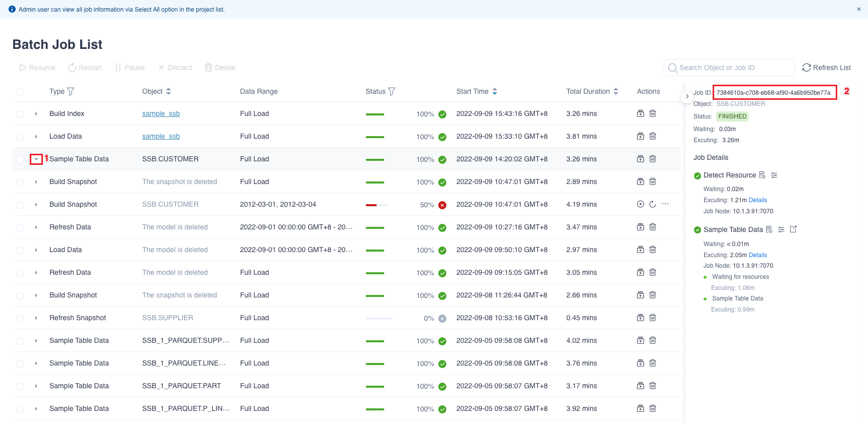Open the log icon next to Detect Resource
Screen dimensions: 868x423
coord(762,175)
